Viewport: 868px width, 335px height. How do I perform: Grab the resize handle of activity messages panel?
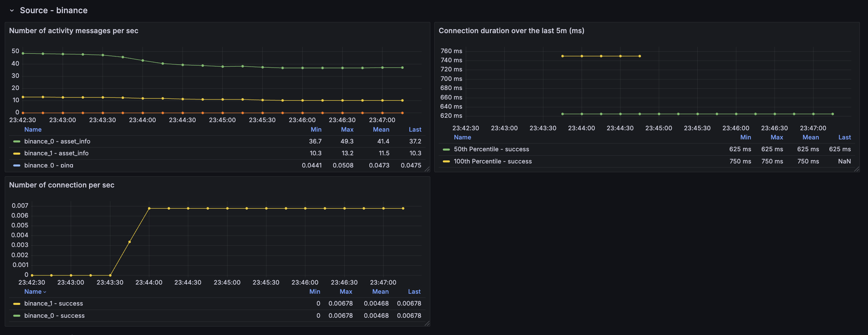pyautogui.click(x=427, y=169)
